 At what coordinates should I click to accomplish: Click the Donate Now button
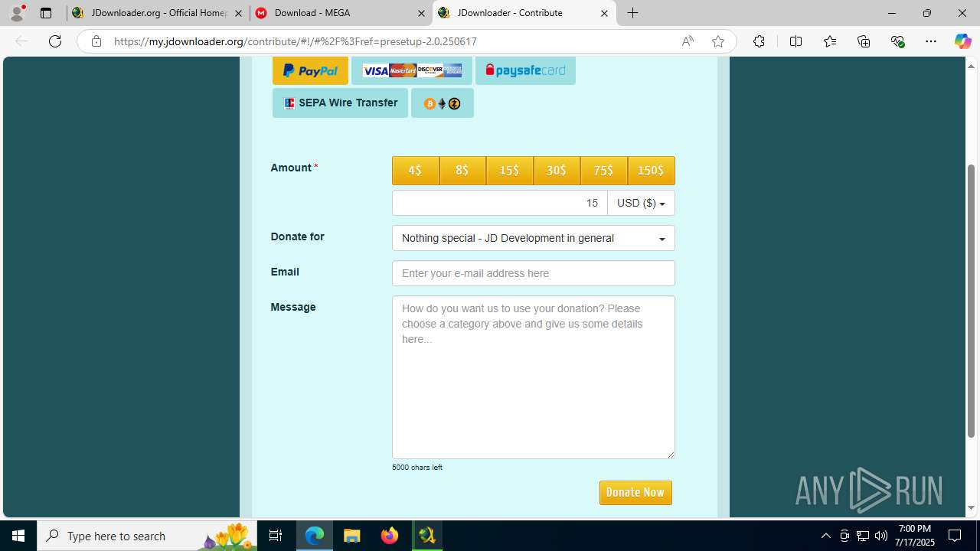click(635, 493)
